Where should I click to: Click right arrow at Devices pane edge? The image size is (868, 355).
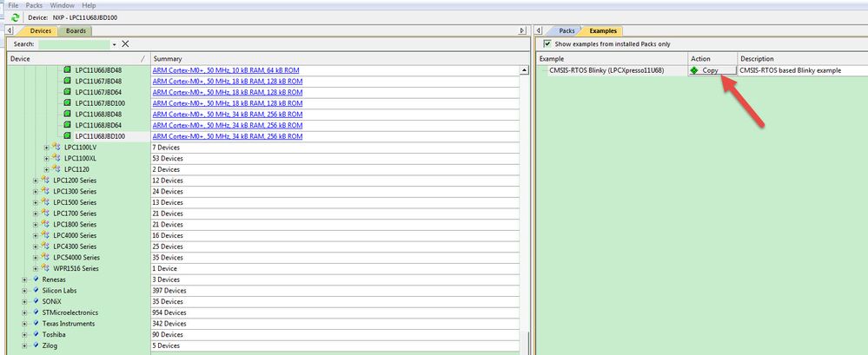tap(521, 31)
